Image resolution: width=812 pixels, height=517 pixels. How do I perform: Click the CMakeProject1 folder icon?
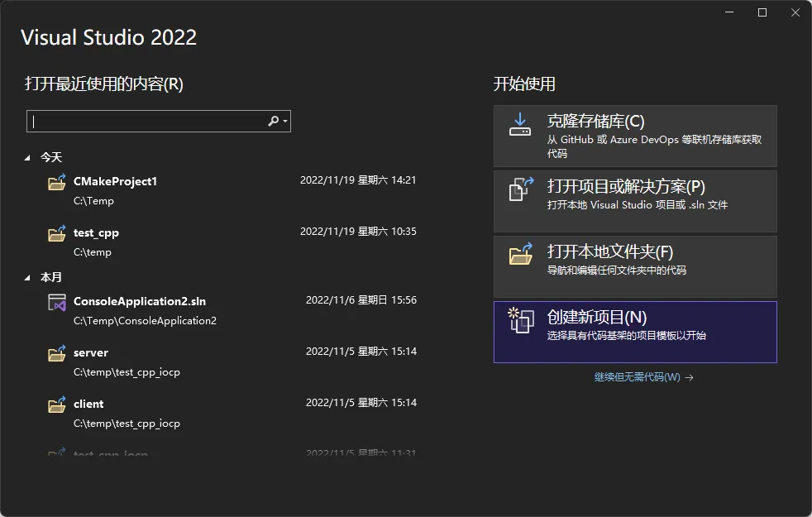point(57,182)
